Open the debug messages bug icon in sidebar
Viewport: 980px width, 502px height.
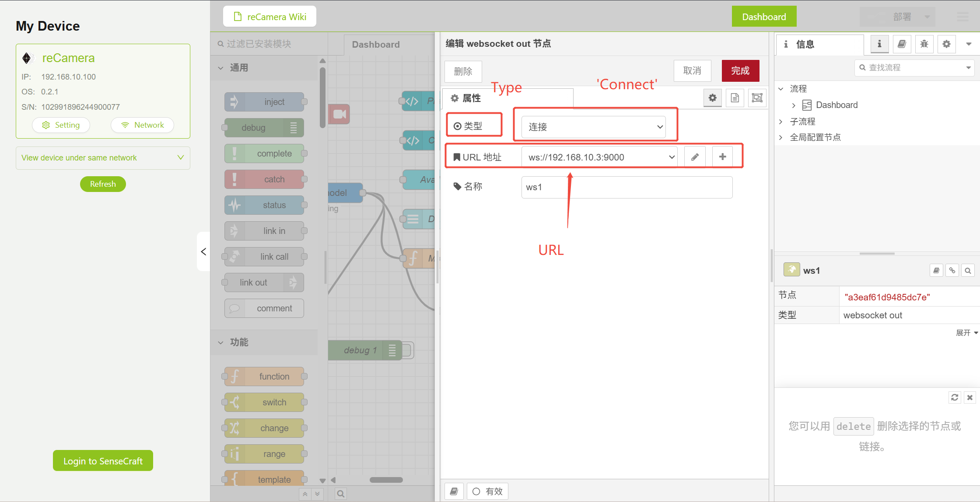point(924,44)
